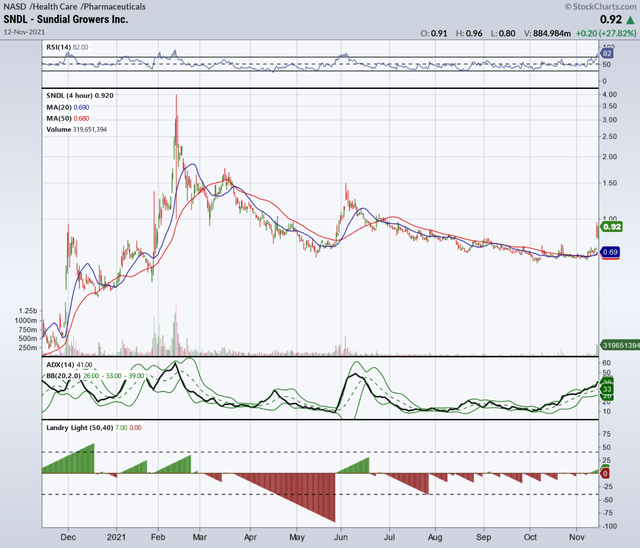This screenshot has width=640, height=548.
Task: Click the ADX(14) 41.00 indicator label
Action: point(69,364)
